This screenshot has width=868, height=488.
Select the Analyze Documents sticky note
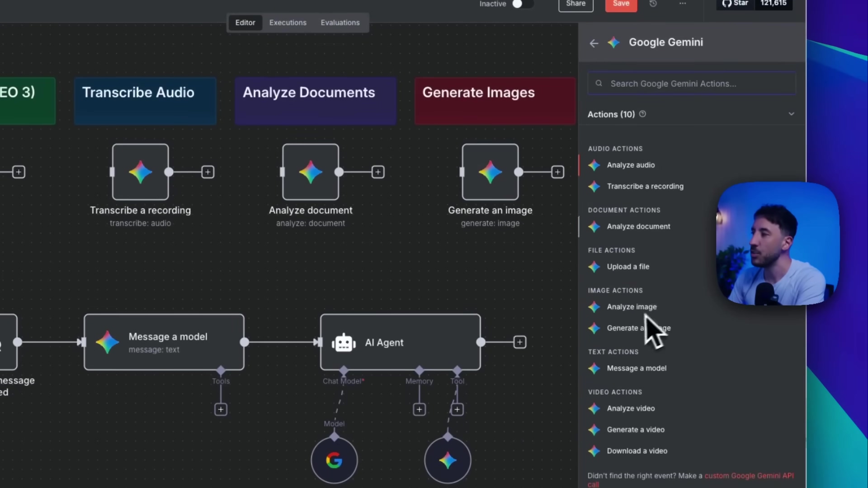(316, 101)
